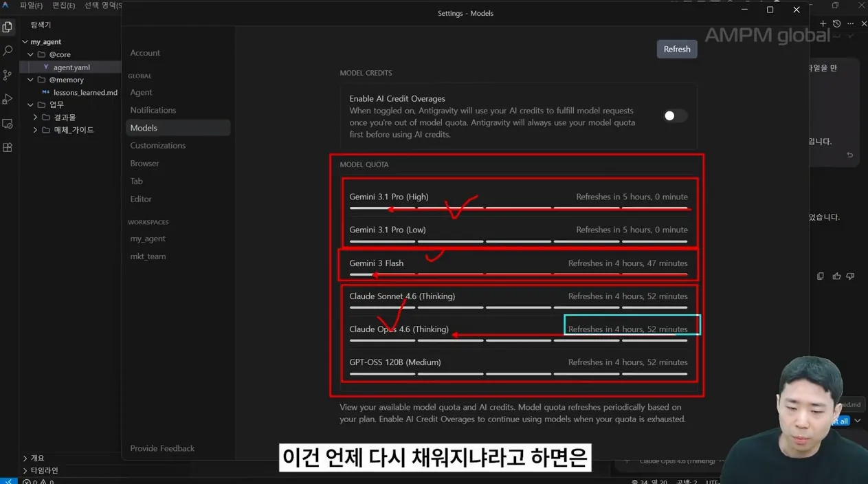This screenshot has height=484, width=868.
Task: Minimize the Settings - Models window
Action: pos(744,10)
